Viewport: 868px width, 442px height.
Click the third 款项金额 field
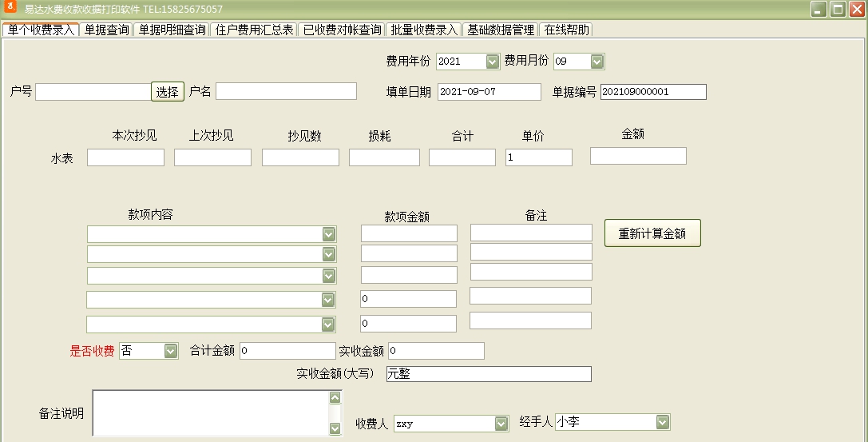pos(409,275)
